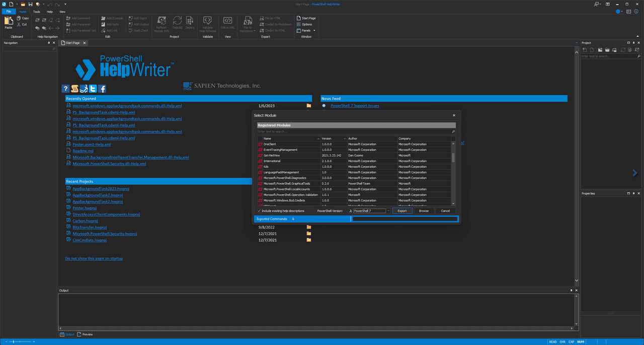Image resolution: width=644 pixels, height=345 pixels.
Task: Switch to the Help ribbon tab
Action: pyautogui.click(x=49, y=11)
